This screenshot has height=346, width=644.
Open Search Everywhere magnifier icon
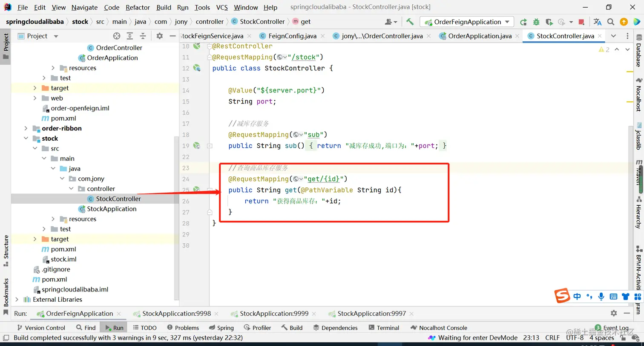coord(611,22)
